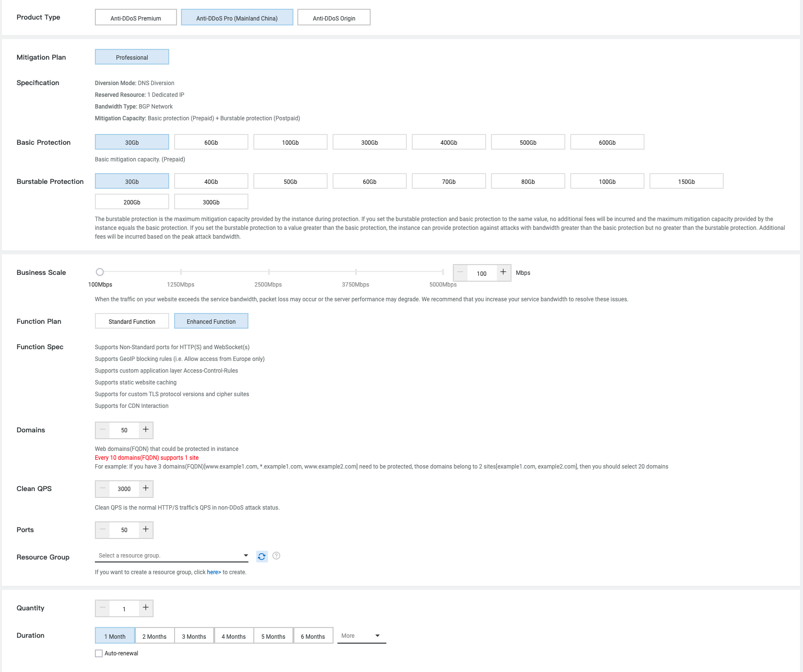Image resolution: width=803 pixels, height=672 pixels.
Task: Increase Business Scale Mbps with plus
Action: pos(503,272)
